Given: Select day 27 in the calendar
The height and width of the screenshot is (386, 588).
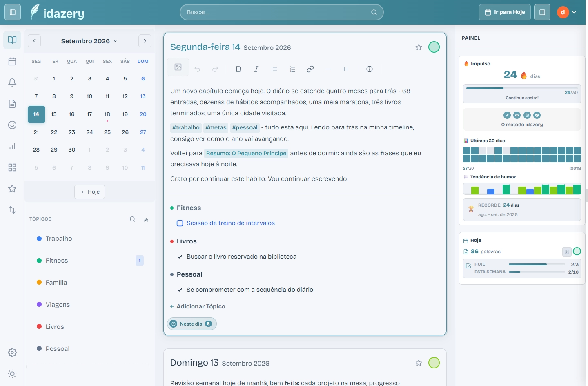Looking at the screenshot, I should [x=143, y=132].
